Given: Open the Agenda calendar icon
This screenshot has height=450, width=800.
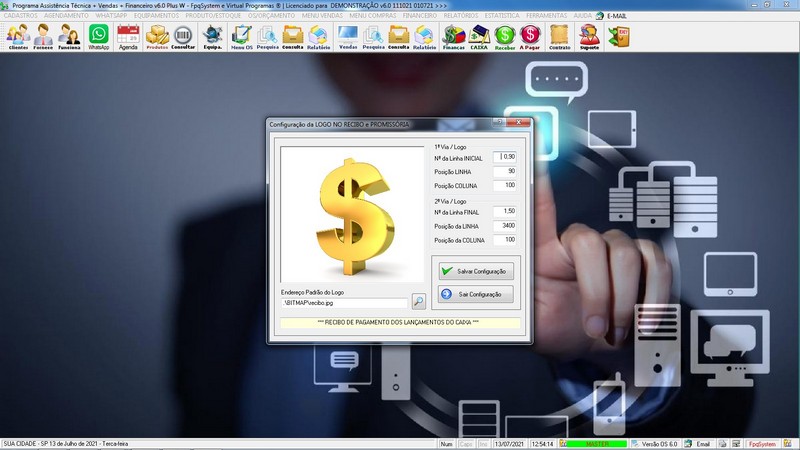Looking at the screenshot, I should (x=128, y=37).
